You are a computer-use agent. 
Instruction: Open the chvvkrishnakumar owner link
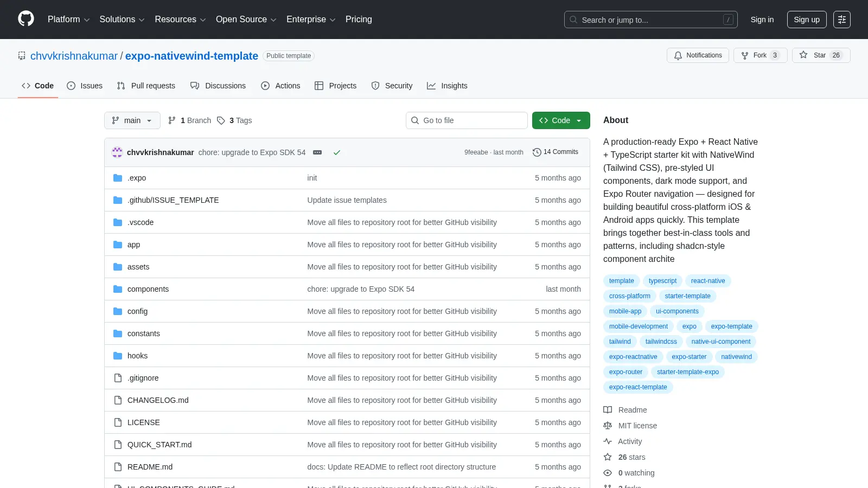click(74, 56)
